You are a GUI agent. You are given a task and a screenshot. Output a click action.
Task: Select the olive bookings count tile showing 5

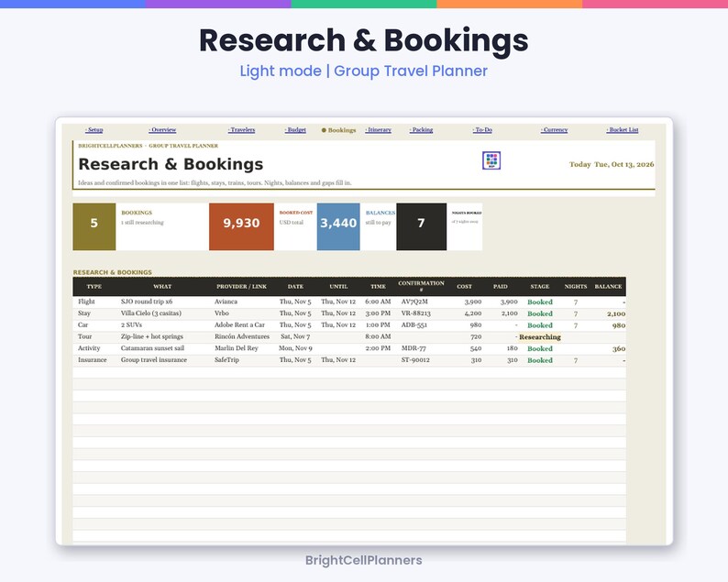94,226
